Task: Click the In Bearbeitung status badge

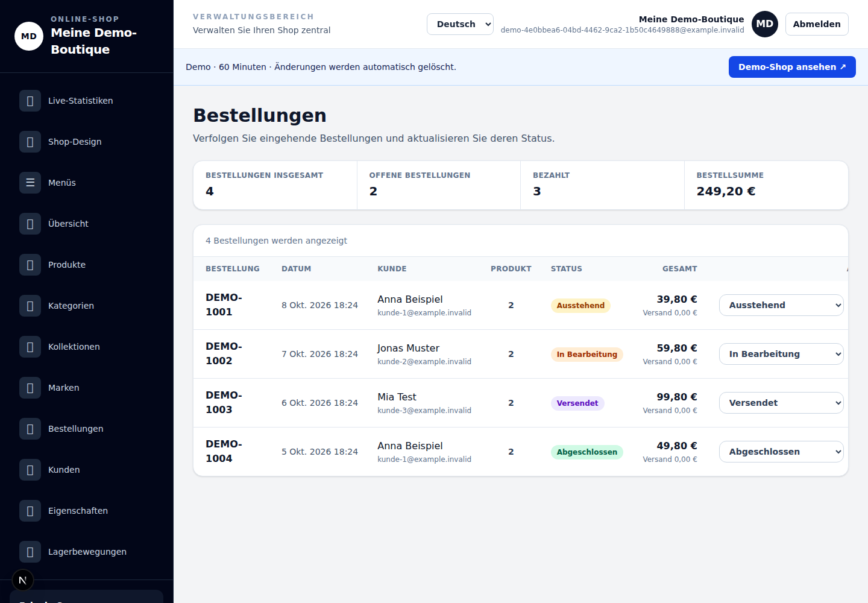Action: (587, 355)
